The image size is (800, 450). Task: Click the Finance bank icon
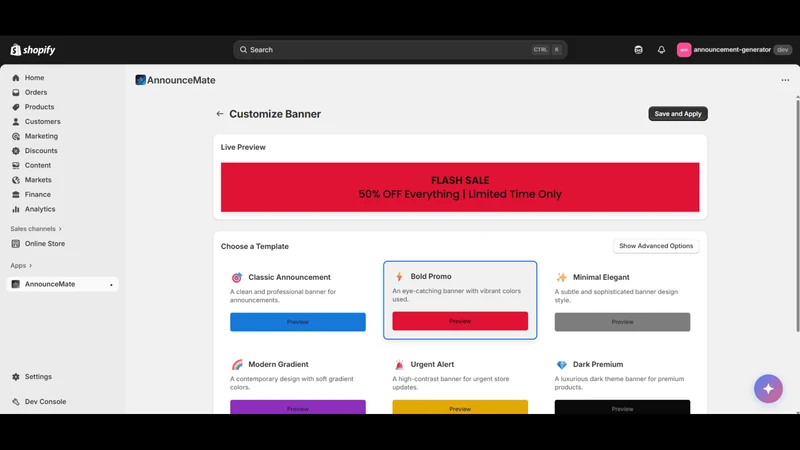coord(16,194)
